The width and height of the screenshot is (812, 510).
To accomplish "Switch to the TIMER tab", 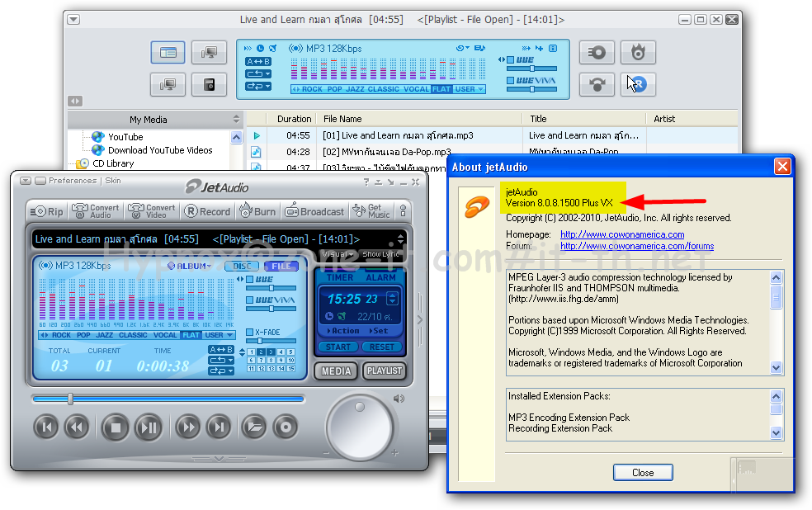I will 340,277.
